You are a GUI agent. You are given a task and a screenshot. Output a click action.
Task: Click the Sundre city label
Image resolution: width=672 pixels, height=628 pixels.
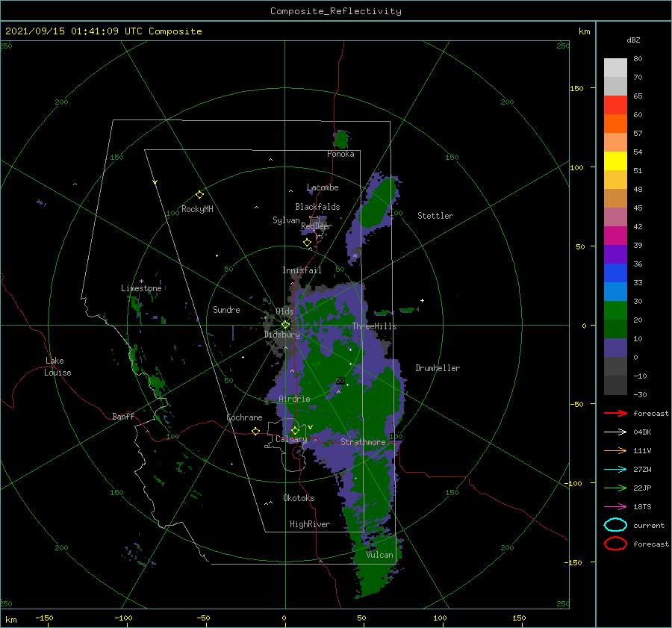227,310
